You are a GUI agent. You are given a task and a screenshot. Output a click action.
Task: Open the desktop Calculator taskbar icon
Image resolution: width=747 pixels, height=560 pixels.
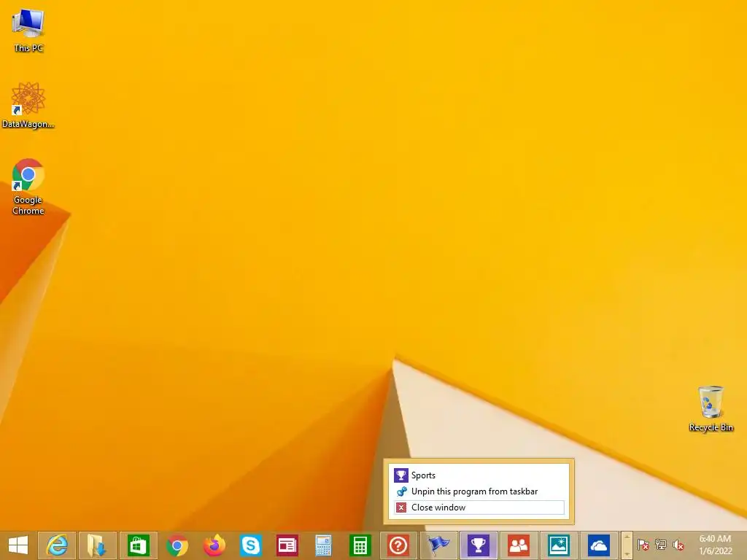pyautogui.click(x=323, y=545)
